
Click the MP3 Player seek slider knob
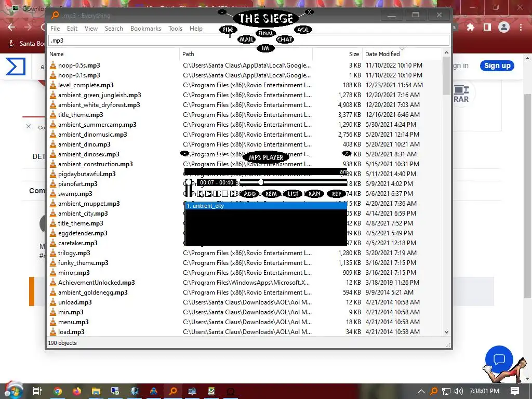click(261, 182)
